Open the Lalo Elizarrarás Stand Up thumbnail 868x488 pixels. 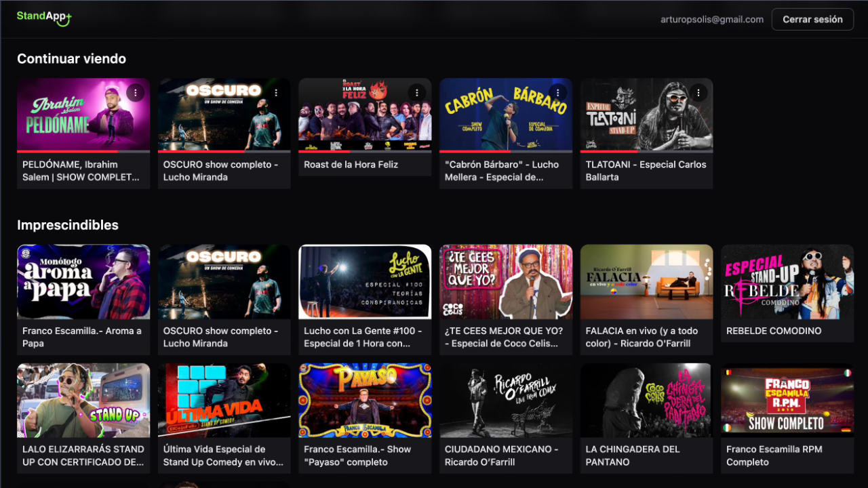coord(83,401)
